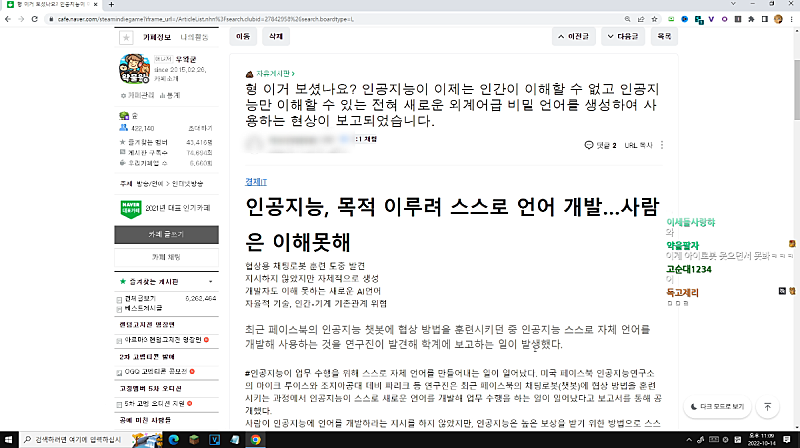Open the green extension icon in toolbar
Viewport: 800px width, 448px height.
click(x=671, y=19)
